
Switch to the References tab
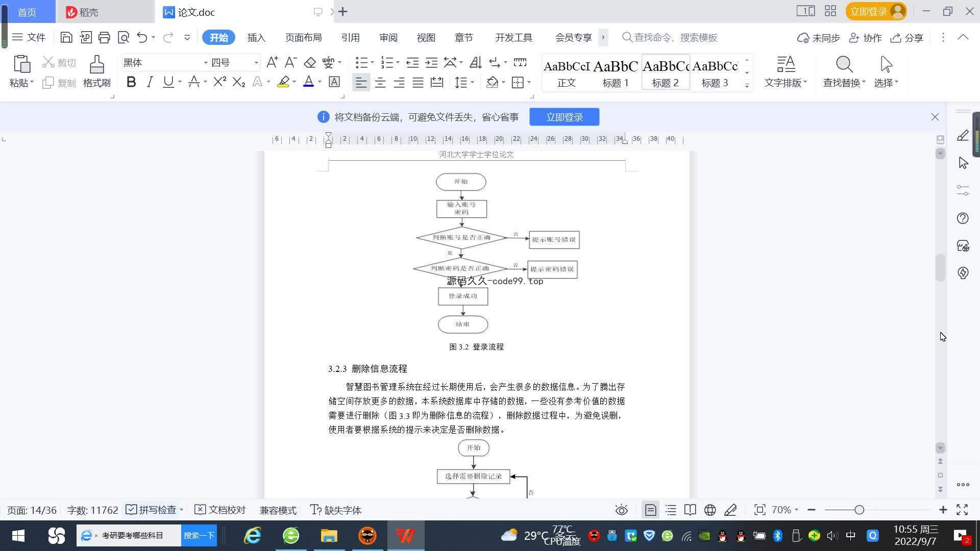pos(350,37)
